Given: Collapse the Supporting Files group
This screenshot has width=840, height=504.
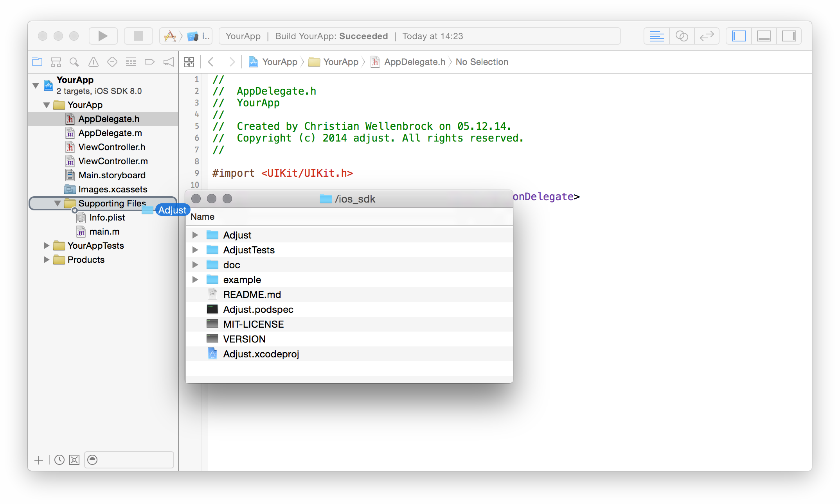Looking at the screenshot, I should 58,203.
